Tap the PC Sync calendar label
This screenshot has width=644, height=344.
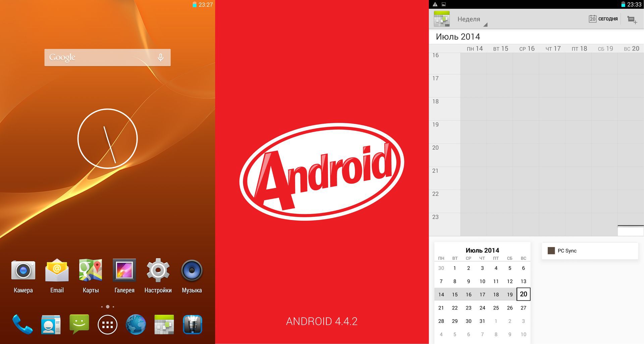pyautogui.click(x=567, y=251)
